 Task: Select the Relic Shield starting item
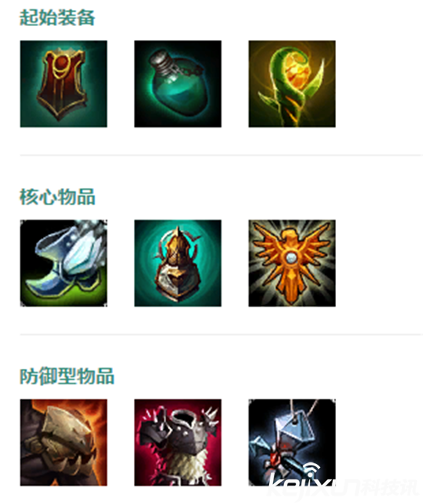(x=63, y=84)
